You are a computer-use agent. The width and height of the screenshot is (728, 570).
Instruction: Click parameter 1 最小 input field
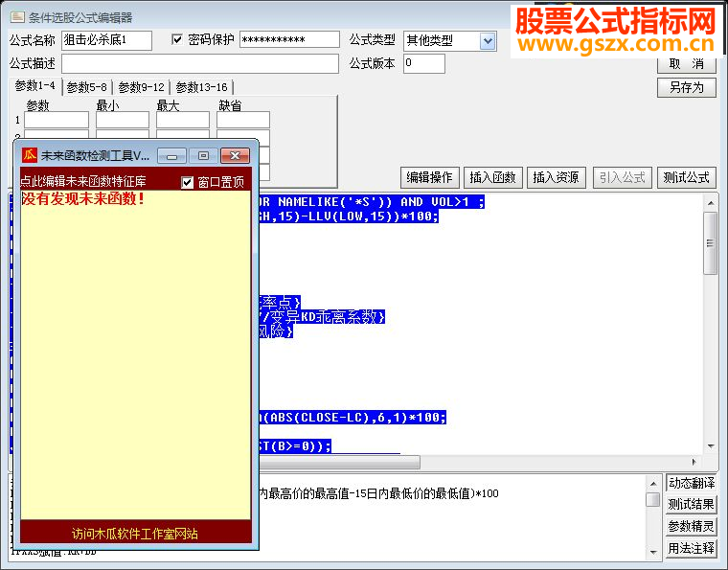point(122,120)
